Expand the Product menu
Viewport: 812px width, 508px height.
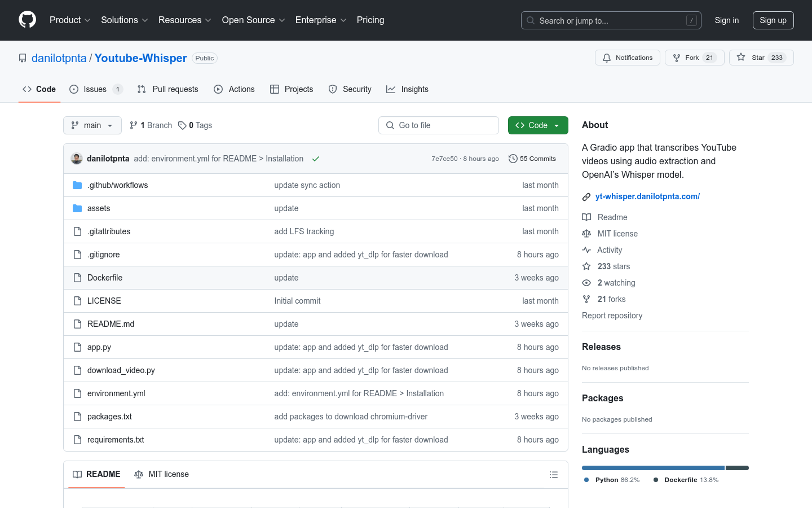(70, 20)
